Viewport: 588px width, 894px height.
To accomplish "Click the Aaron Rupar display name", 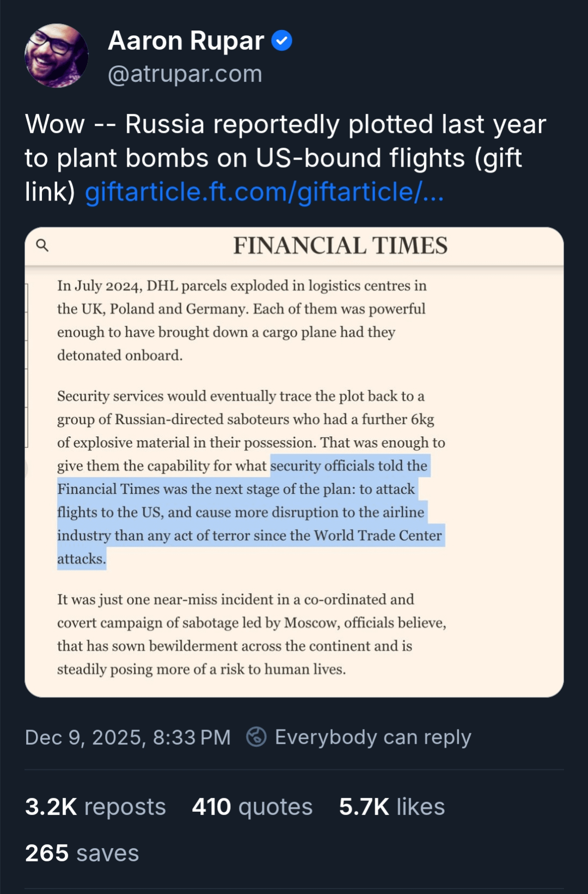I will pyautogui.click(x=186, y=41).
